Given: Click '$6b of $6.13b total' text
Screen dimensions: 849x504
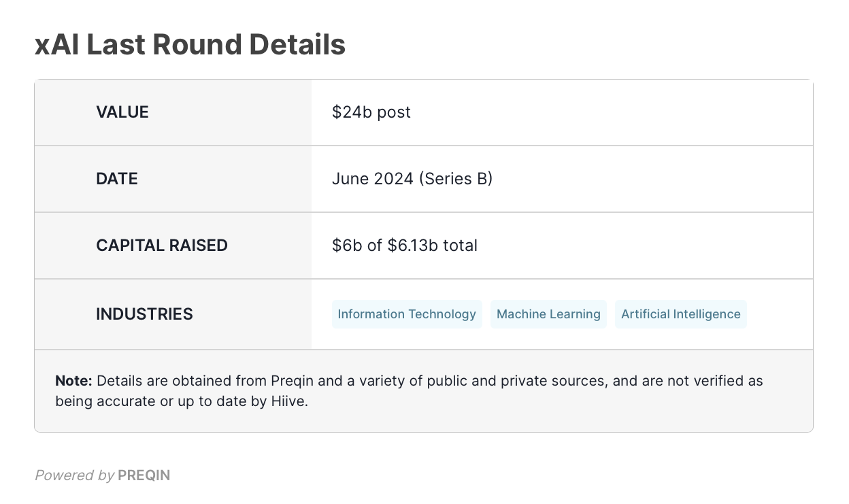Looking at the screenshot, I should [405, 246].
